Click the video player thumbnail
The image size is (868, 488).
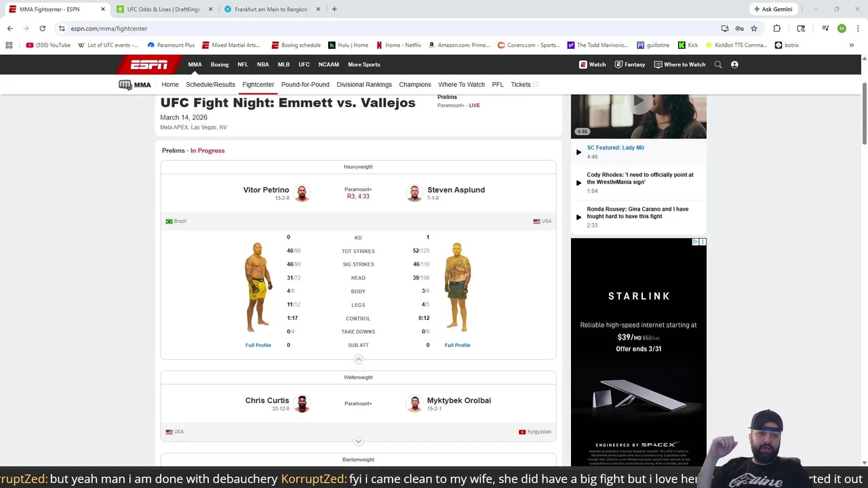(x=639, y=116)
